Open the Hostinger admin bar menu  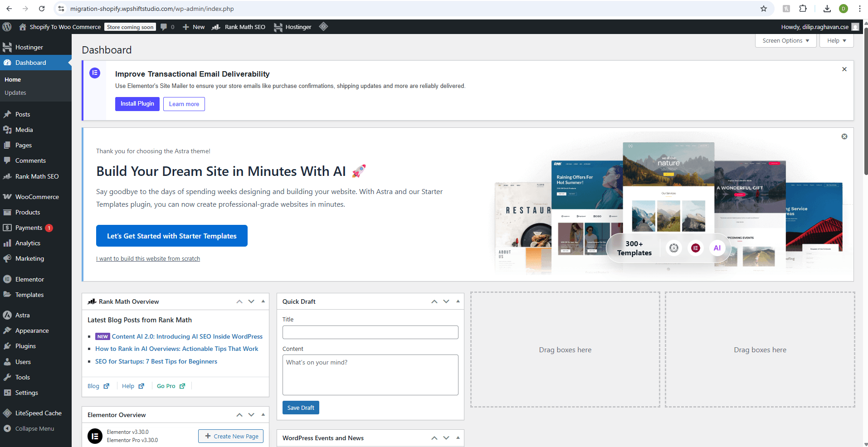pos(293,27)
